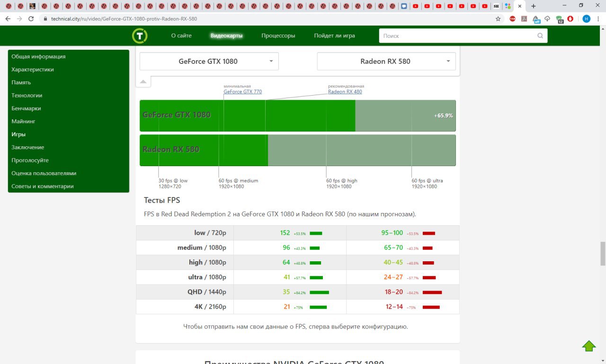
Task: Click the 152 fps value for GTX 1080
Action: (285, 233)
